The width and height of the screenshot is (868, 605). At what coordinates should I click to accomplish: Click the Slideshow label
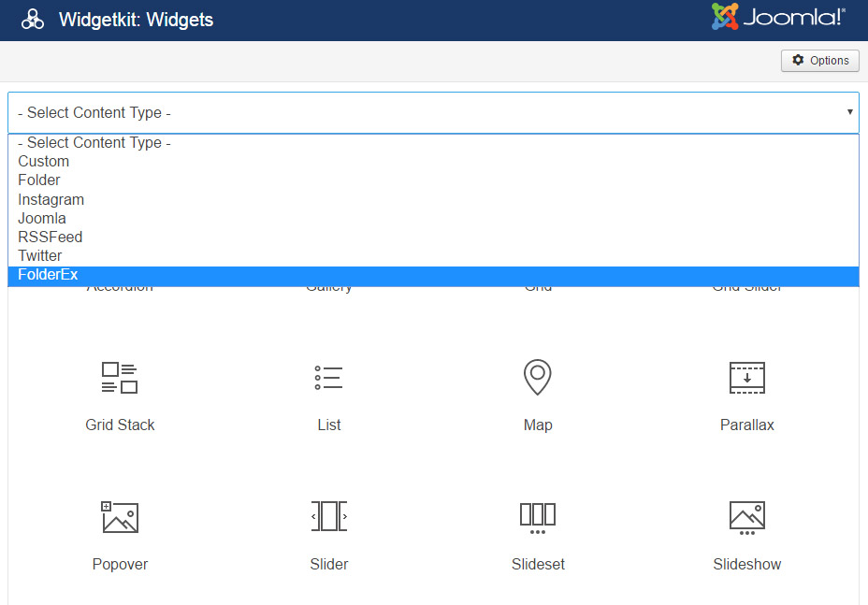tap(746, 565)
